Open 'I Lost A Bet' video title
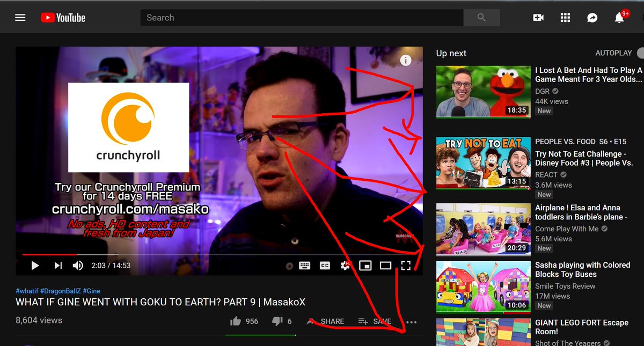Image resolution: width=644 pixels, height=346 pixels. tap(589, 75)
